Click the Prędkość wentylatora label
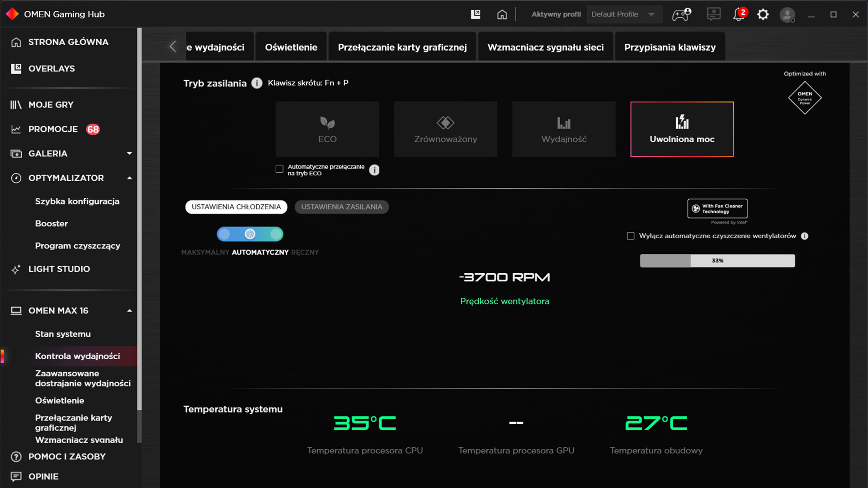Viewport: 868px width, 488px height. tap(505, 301)
